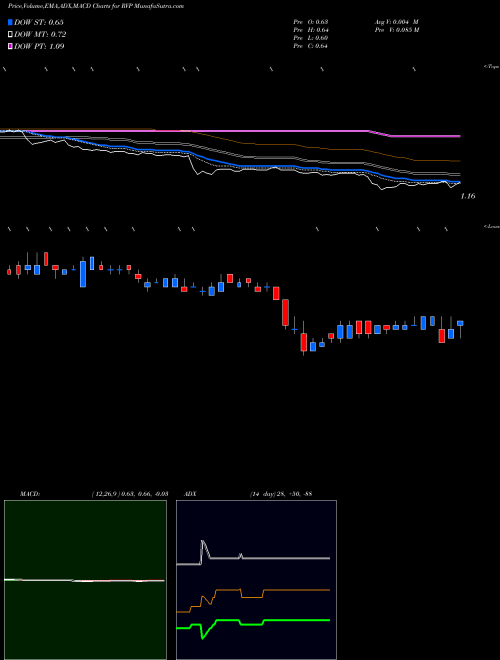Viewport: 500px width, 660px height.
Task: Click the chart title 'Price,Volume,EMA,ADX,MACD Charts for BVP'
Action: coord(96,7)
